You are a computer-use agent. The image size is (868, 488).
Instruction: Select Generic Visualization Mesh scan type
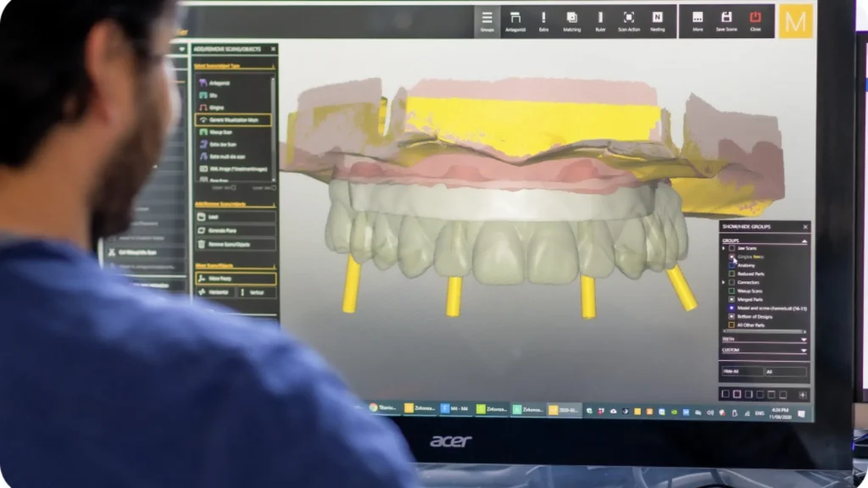pyautogui.click(x=233, y=120)
